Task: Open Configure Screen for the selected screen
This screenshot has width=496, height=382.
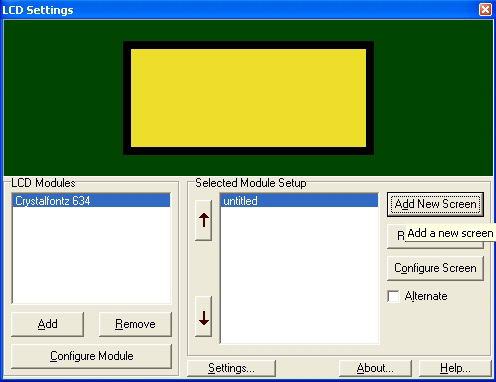Action: [435, 268]
